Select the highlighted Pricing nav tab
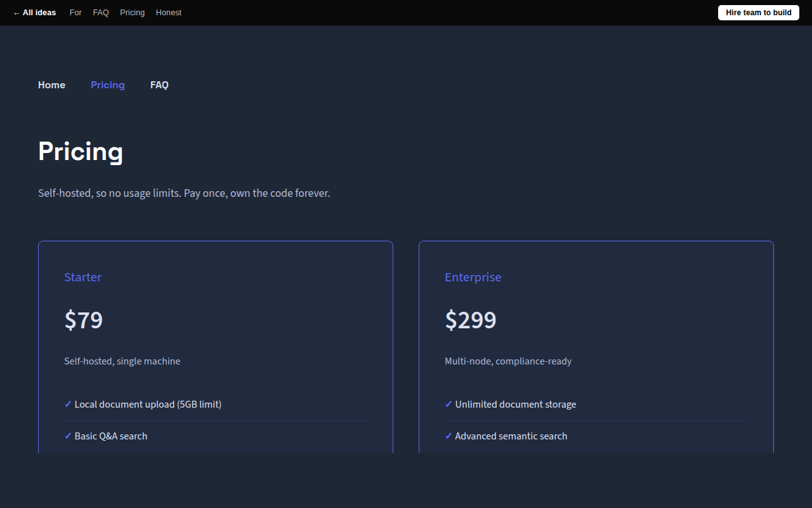 coord(108,85)
